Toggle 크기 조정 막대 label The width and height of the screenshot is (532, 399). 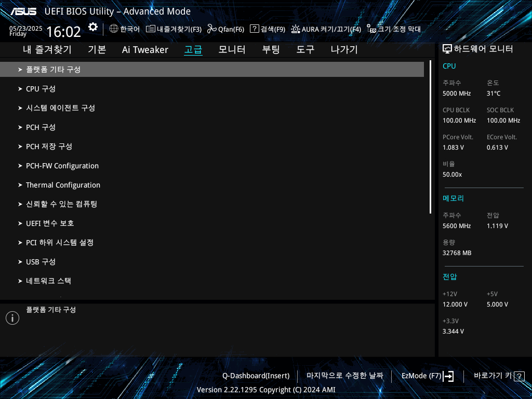pos(400,29)
